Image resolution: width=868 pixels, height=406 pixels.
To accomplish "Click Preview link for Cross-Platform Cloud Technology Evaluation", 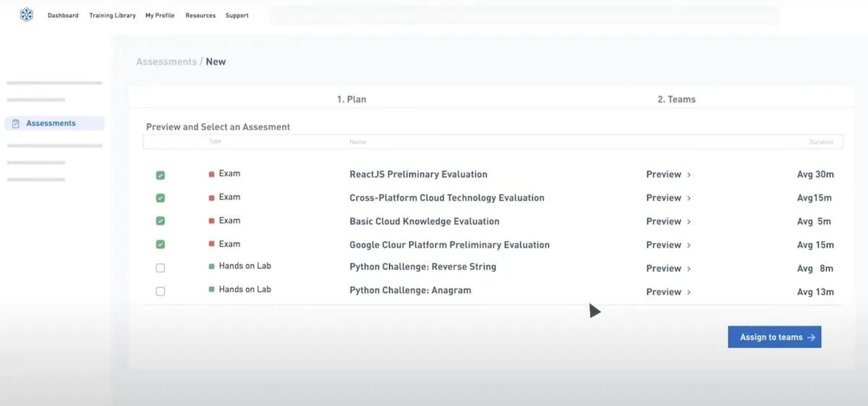I will coord(664,198).
